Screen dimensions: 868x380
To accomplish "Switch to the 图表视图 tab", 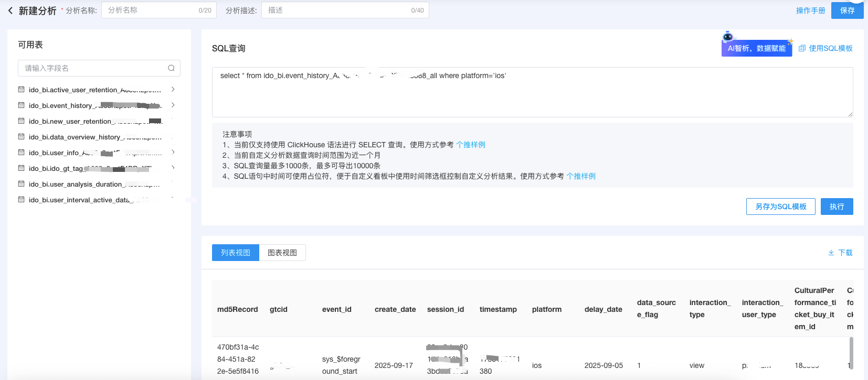I will click(282, 253).
